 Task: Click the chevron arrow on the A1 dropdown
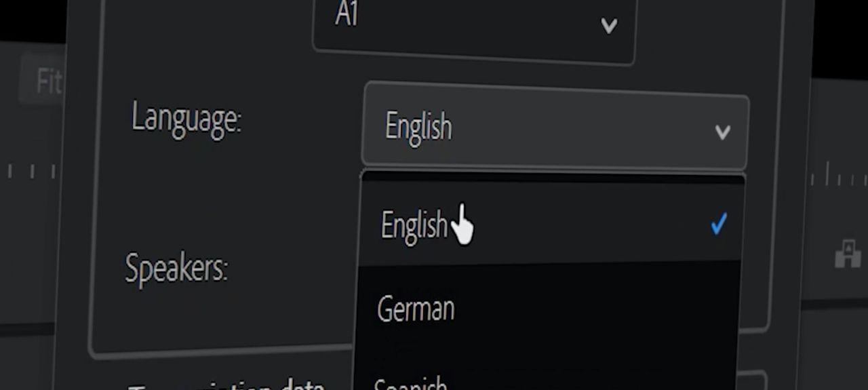(x=609, y=26)
